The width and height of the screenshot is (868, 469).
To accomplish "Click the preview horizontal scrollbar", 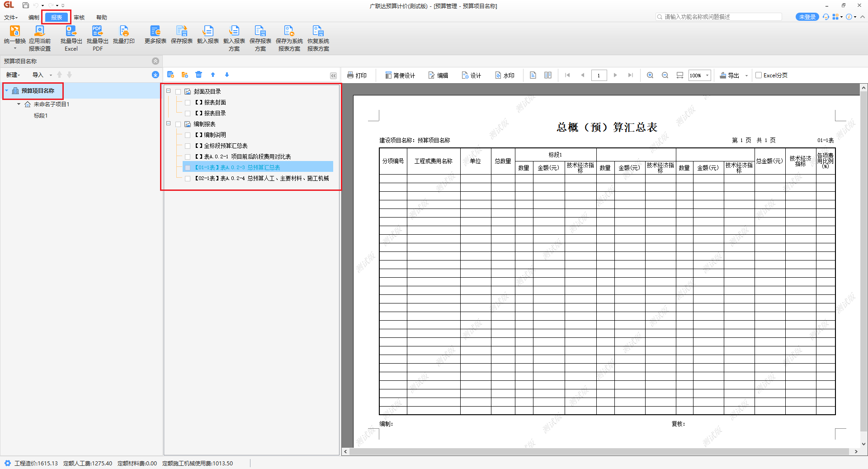I will (599, 451).
